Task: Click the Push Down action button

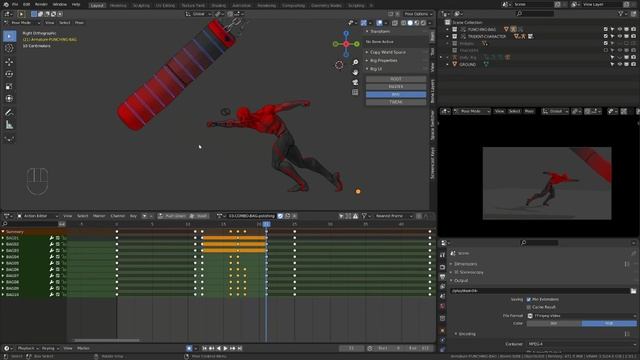Action: click(172, 216)
